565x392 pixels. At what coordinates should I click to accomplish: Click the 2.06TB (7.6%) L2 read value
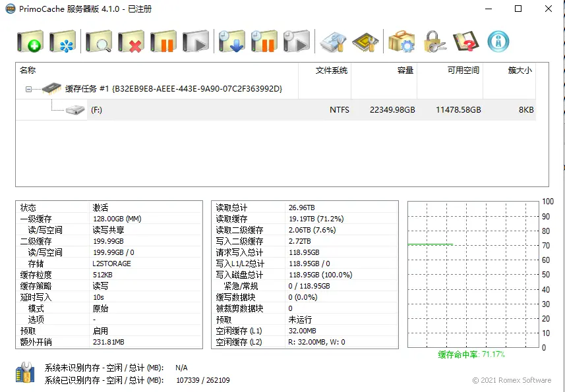pos(312,230)
